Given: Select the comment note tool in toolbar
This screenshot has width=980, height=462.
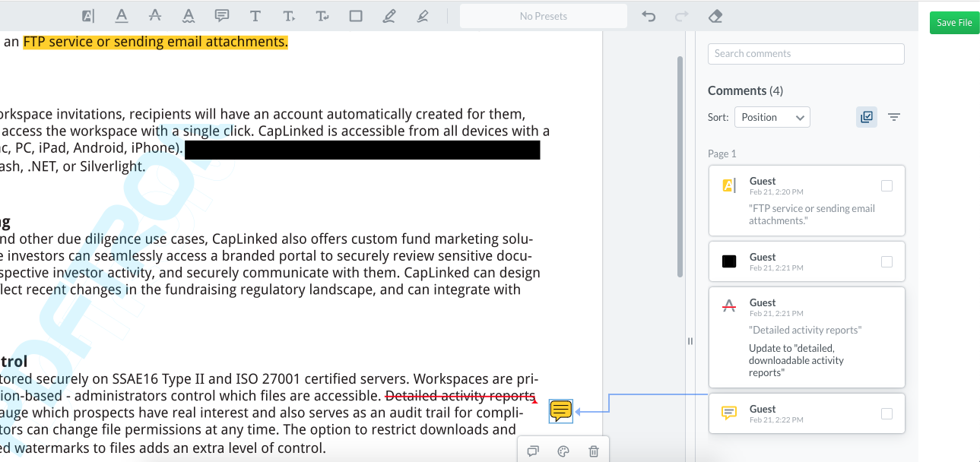Looking at the screenshot, I should click(x=222, y=16).
